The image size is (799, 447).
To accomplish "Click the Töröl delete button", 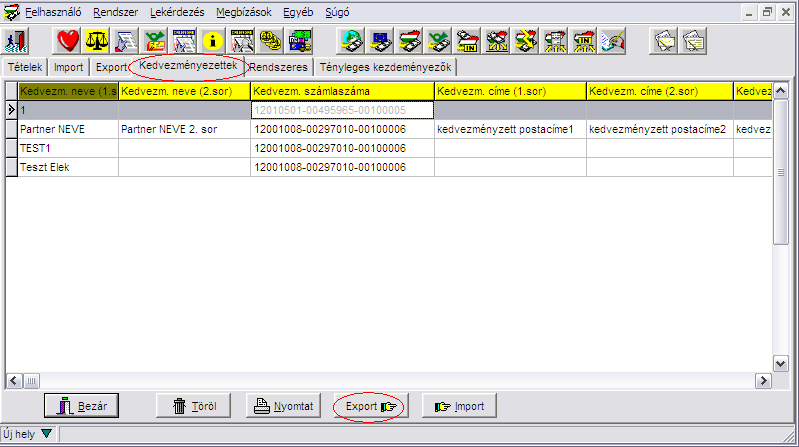I will pyautogui.click(x=194, y=406).
